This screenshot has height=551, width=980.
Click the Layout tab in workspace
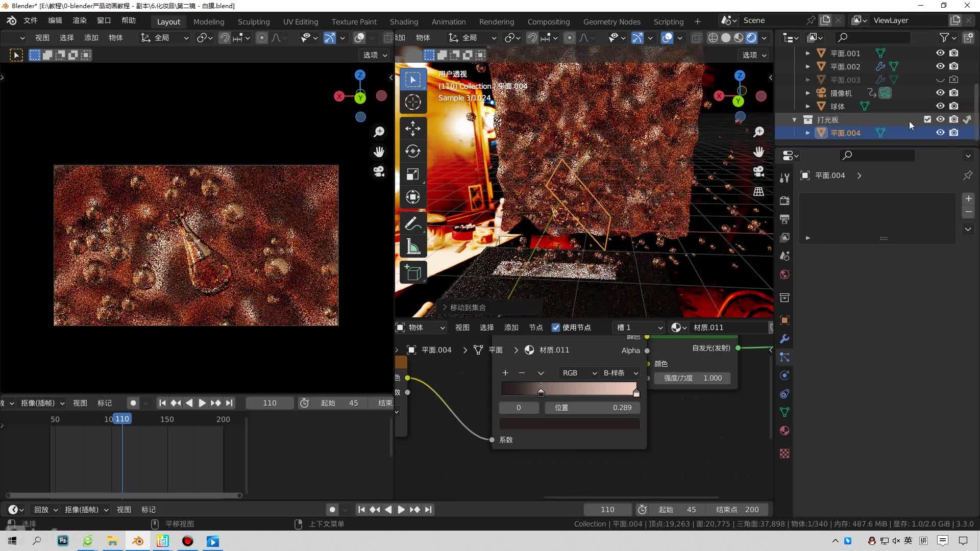click(168, 20)
